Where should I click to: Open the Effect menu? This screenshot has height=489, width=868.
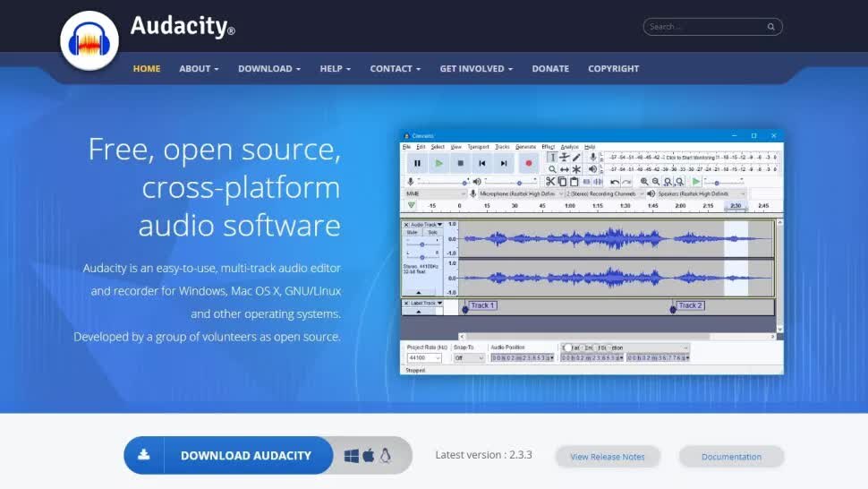548,147
